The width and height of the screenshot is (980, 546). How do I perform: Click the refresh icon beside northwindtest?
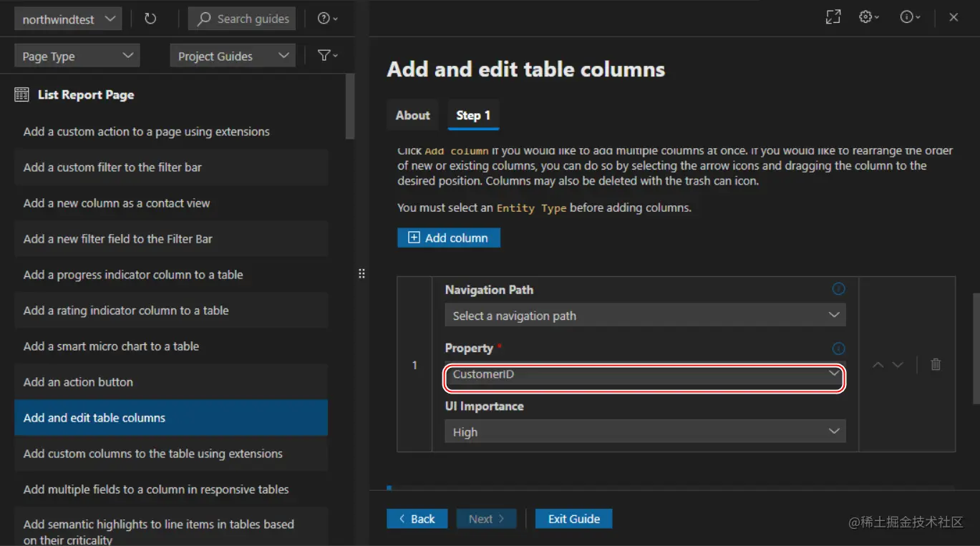pos(150,19)
